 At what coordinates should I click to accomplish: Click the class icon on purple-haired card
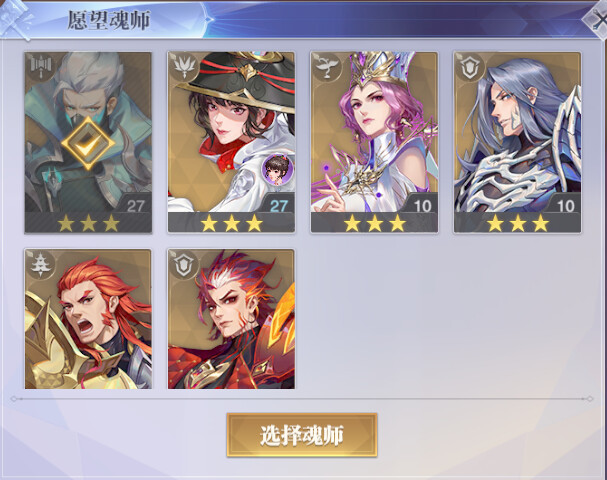coord(327,67)
